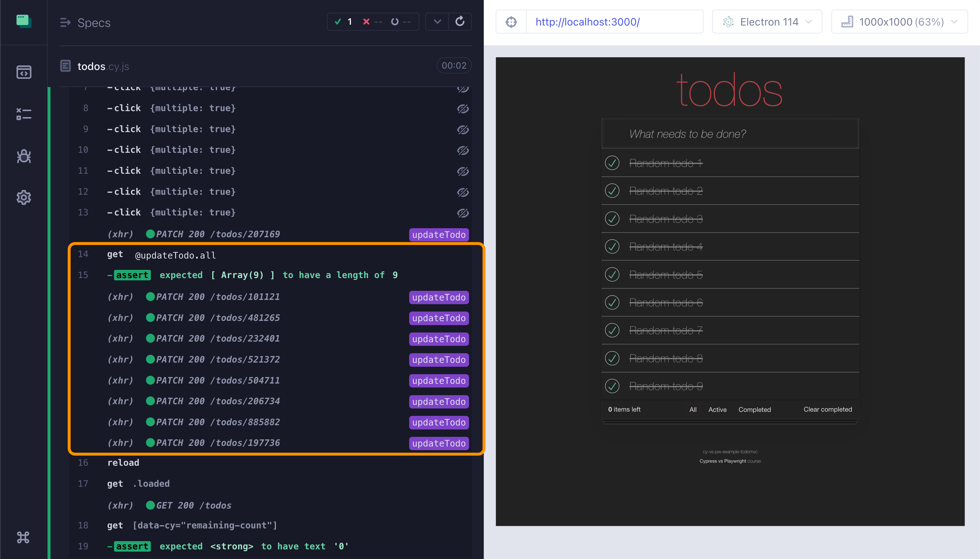Screen dimensions: 980x559
Task: Focus the What needs to be done input
Action: point(730,134)
